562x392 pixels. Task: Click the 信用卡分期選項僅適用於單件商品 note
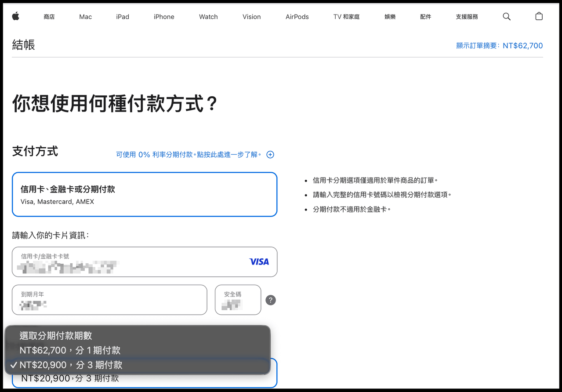[x=375, y=180]
